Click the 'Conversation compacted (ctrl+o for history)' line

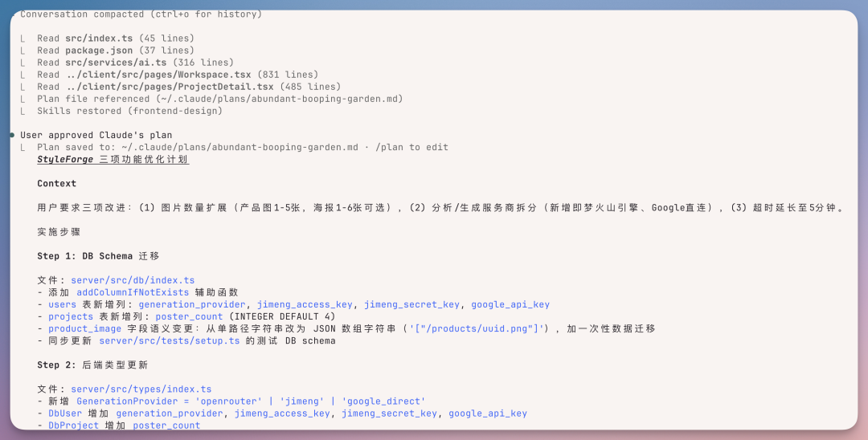pos(141,14)
